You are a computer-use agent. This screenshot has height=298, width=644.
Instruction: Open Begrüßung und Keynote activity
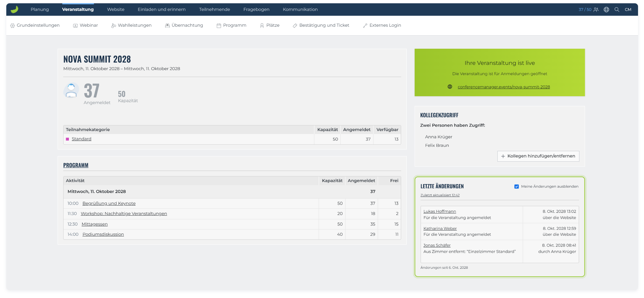[x=109, y=203]
